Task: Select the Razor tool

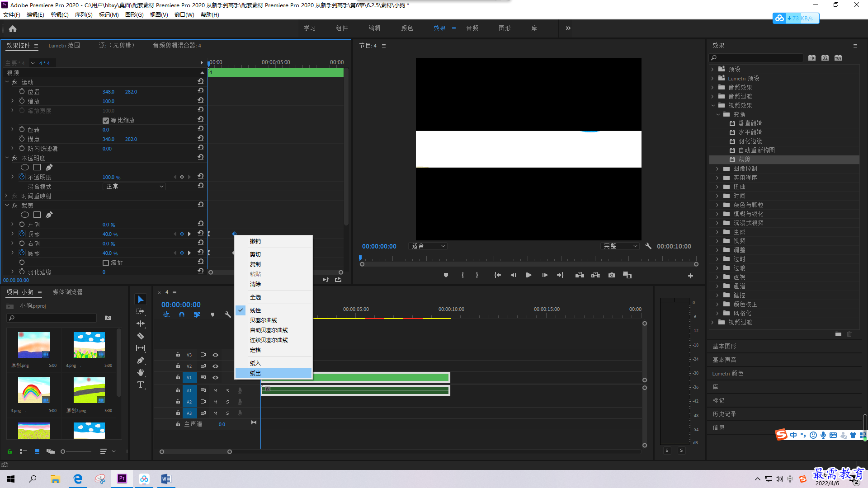Action: (x=141, y=336)
